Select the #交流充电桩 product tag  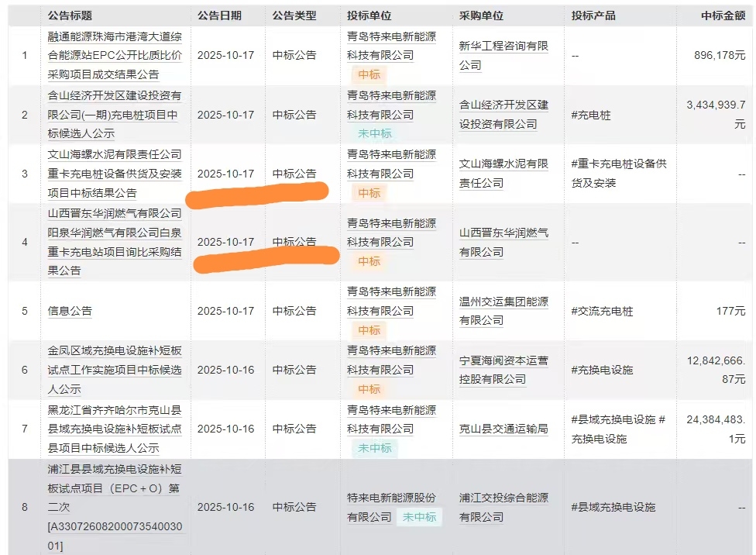(602, 312)
